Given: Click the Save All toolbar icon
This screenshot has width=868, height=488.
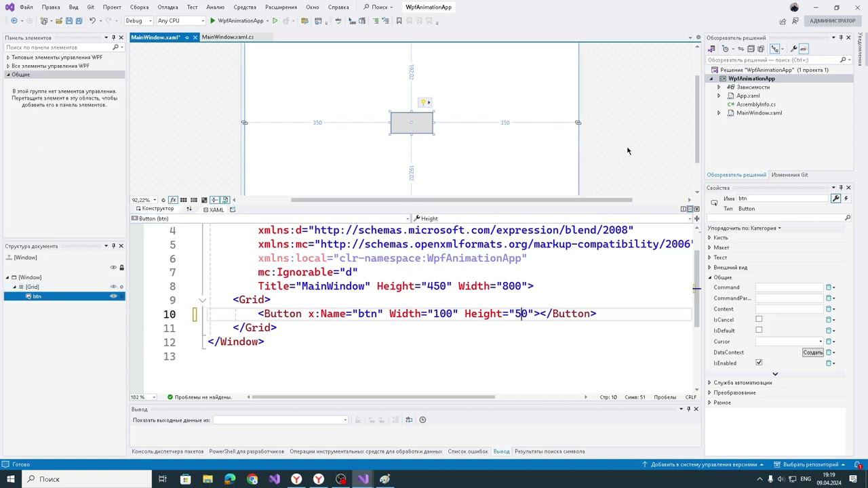Looking at the screenshot, I should coord(79,21).
